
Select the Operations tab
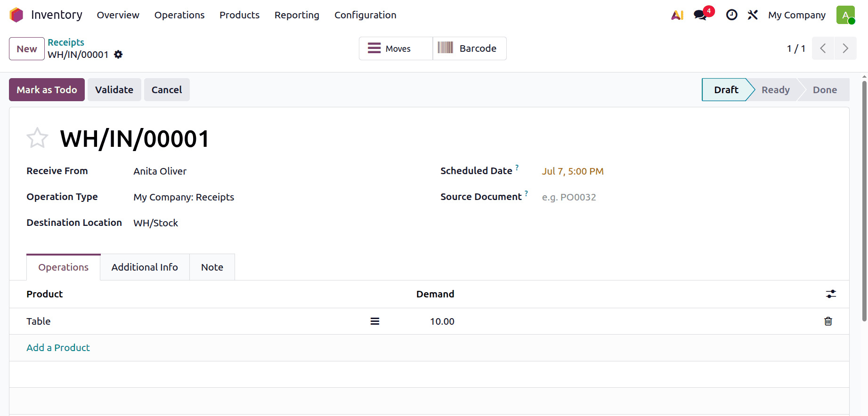64,267
